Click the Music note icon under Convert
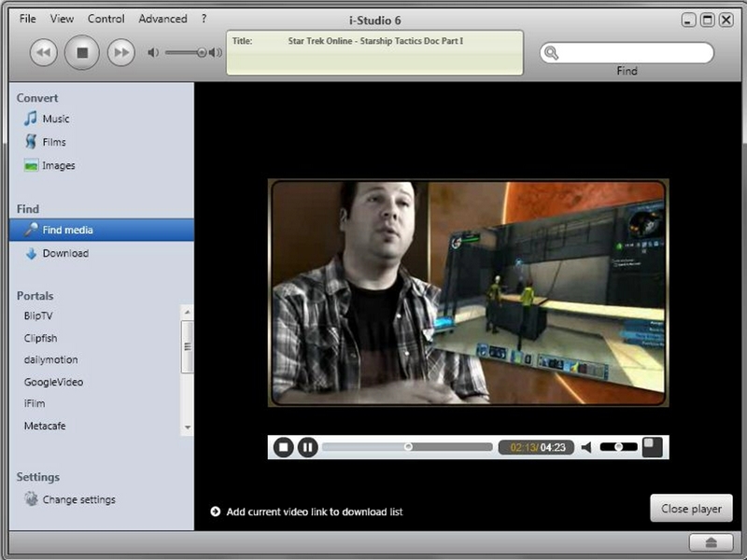The image size is (747, 560). coord(31,119)
